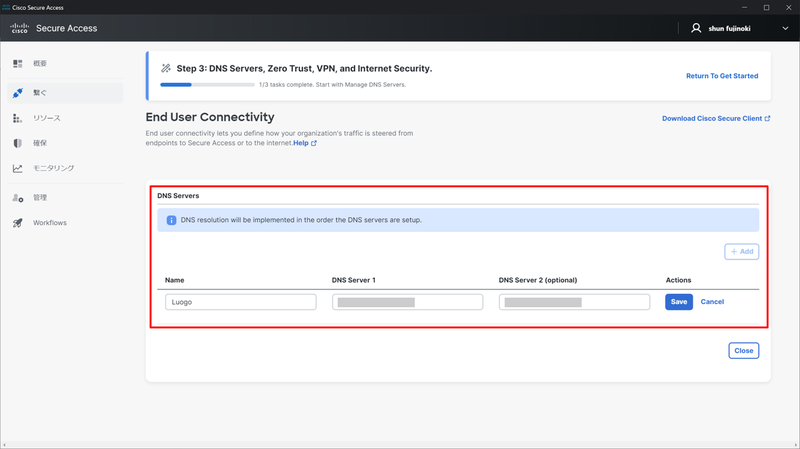Click the DNS Server 2 optional field
Screen dimensions: 800x449
[574, 302]
